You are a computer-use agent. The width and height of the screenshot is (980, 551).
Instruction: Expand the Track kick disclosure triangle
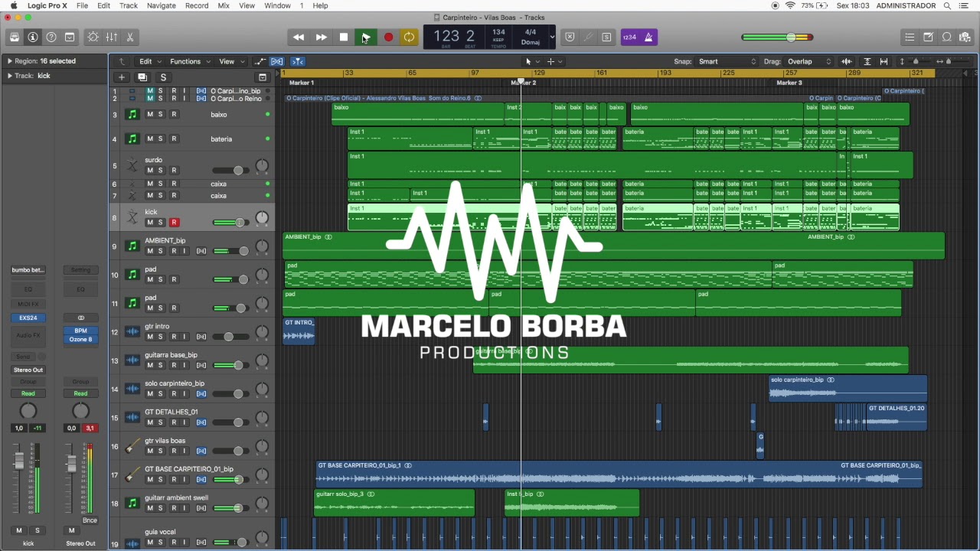(9, 76)
